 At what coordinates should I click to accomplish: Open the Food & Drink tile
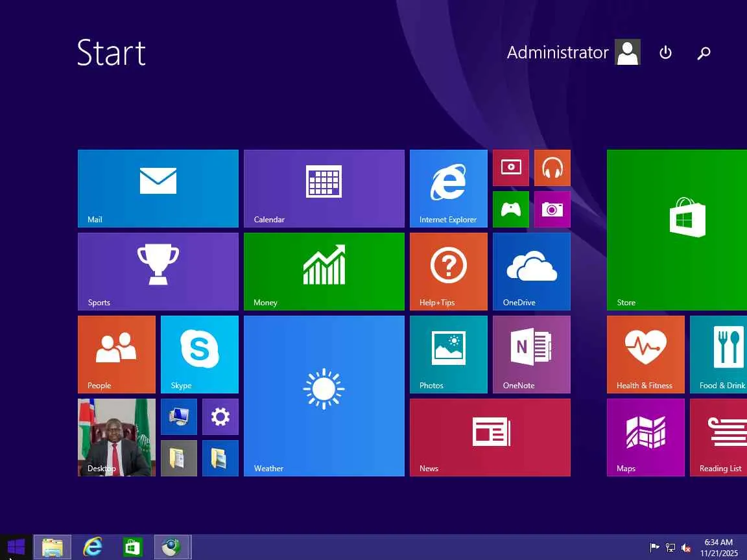718,355
